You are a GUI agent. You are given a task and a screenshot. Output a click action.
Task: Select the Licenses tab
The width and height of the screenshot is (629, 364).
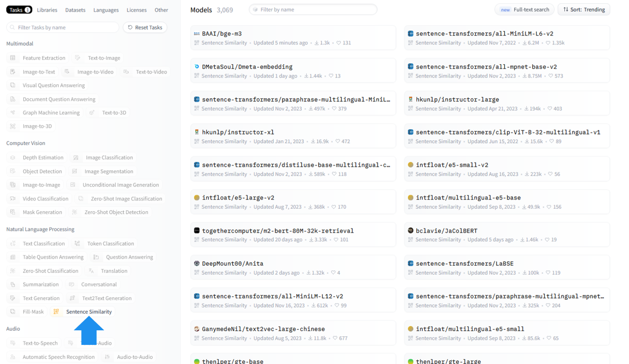[x=137, y=10]
